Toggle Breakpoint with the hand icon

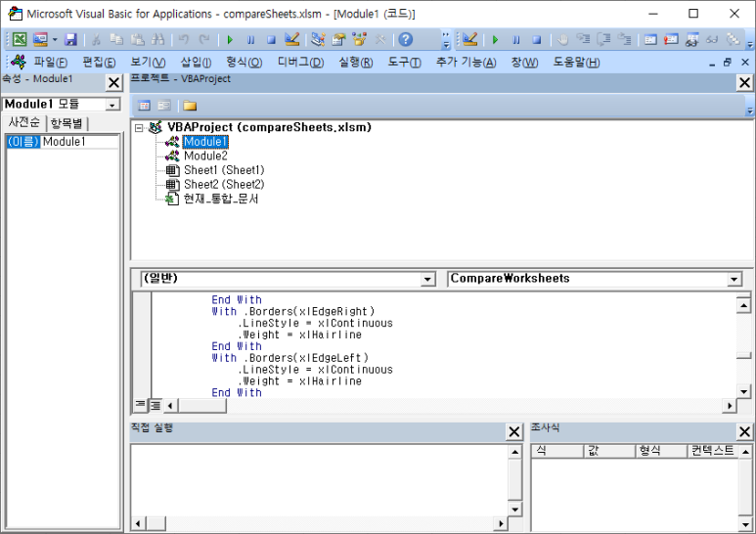pos(562,39)
